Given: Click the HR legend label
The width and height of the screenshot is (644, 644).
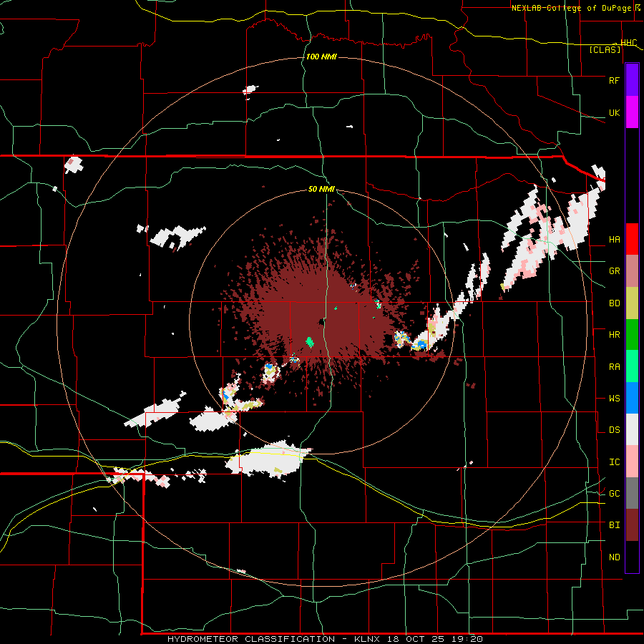Looking at the screenshot, I should tap(614, 335).
